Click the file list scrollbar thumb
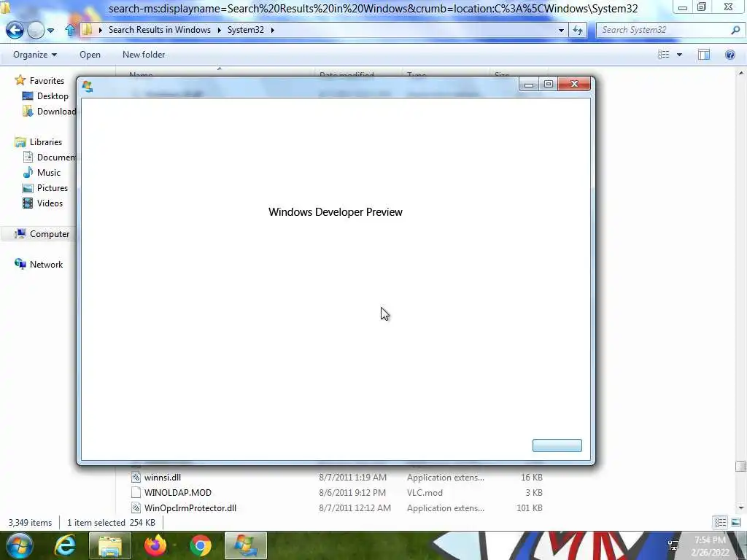 (741, 466)
